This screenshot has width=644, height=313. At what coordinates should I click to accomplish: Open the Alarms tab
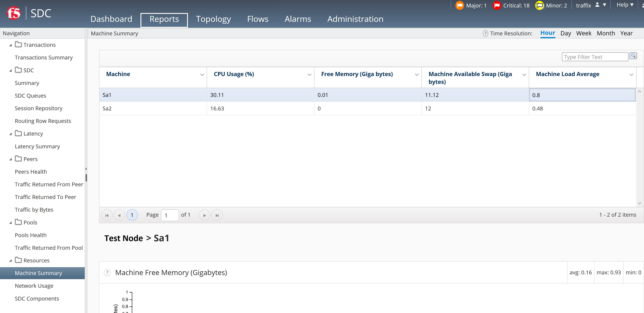pos(298,19)
